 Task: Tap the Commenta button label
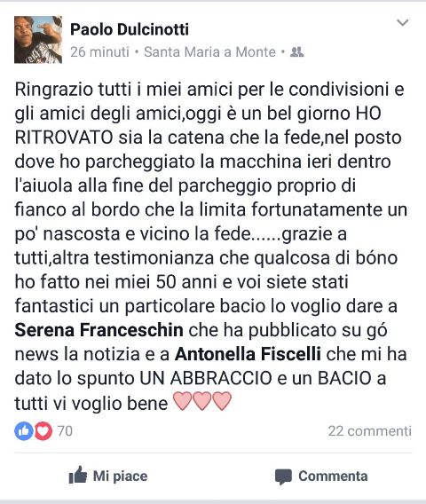(x=333, y=476)
